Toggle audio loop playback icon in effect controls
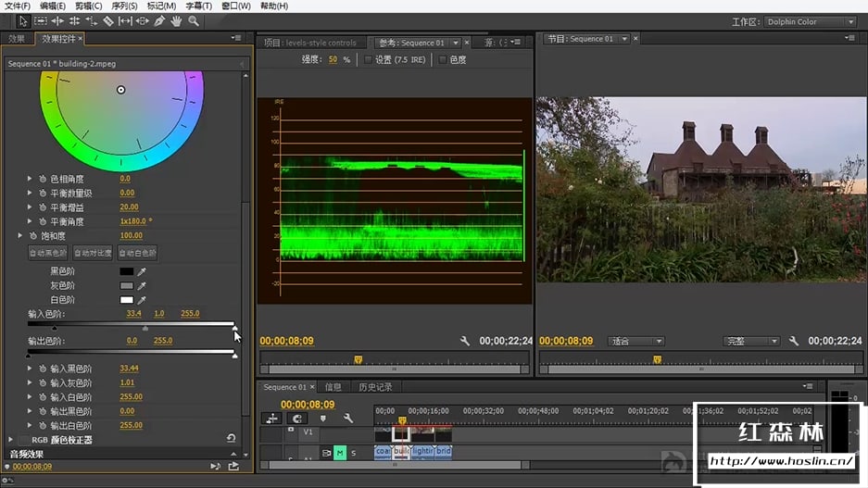Viewport: 868px width, 488px height. (215, 467)
